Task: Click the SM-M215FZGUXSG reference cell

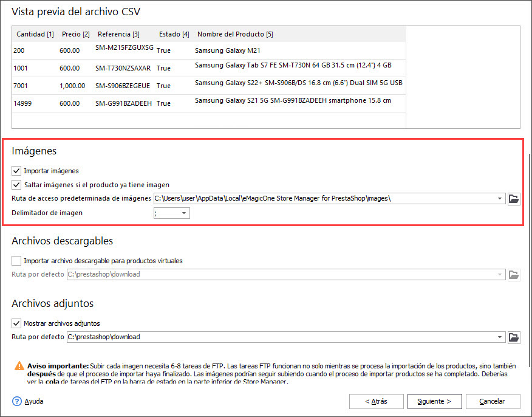Action: click(x=124, y=48)
